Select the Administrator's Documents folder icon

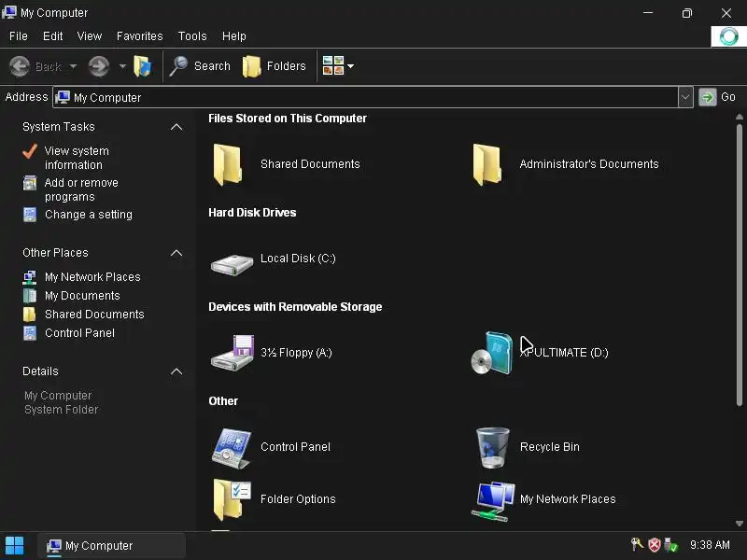[486, 164]
